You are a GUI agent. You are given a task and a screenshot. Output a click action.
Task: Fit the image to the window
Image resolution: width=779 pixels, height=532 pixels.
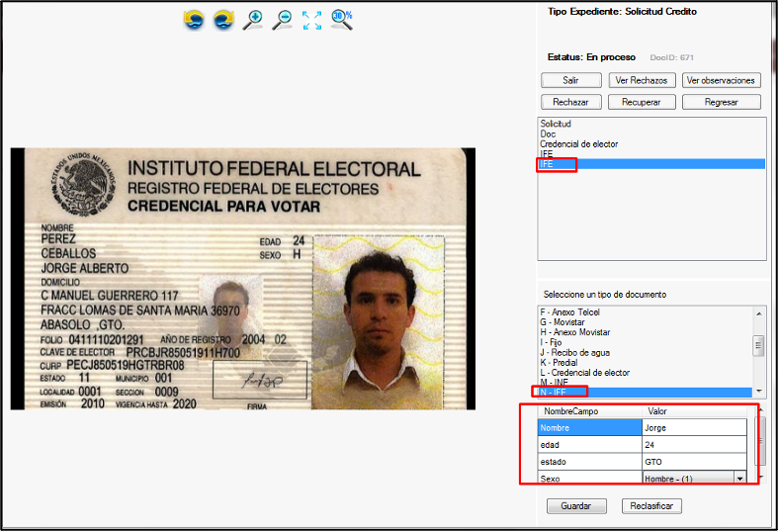[312, 19]
